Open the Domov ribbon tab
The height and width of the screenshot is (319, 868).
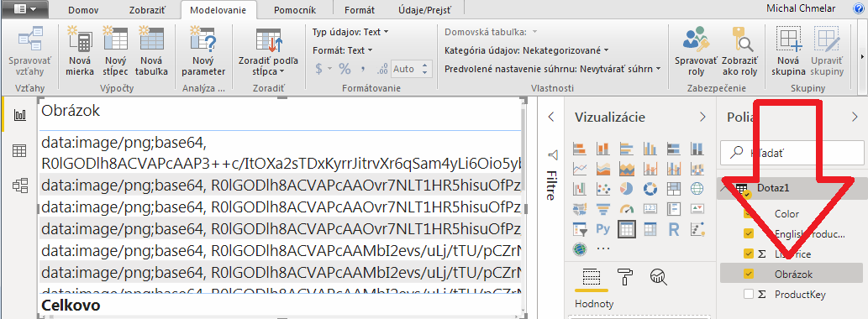click(83, 10)
